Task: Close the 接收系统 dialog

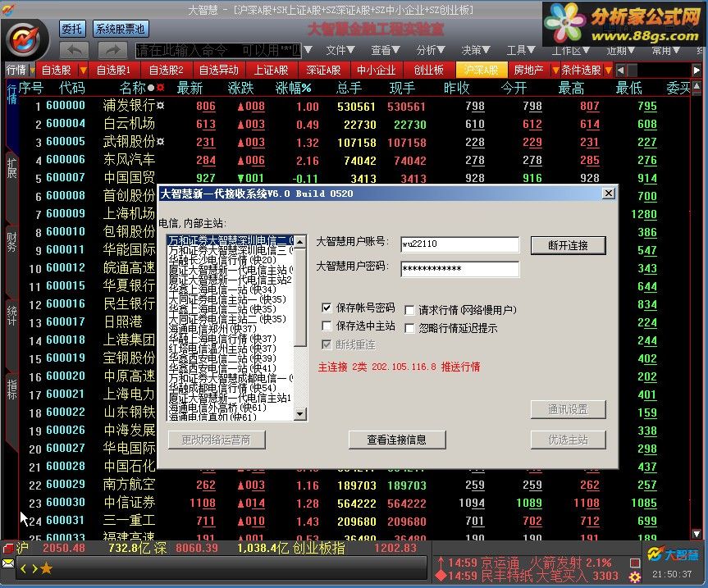Action: 608,194
